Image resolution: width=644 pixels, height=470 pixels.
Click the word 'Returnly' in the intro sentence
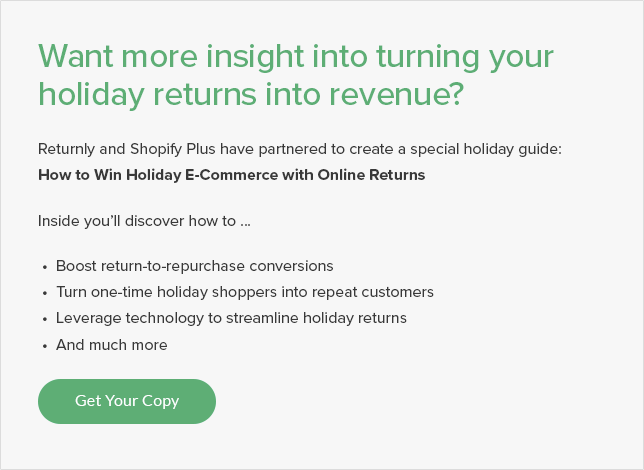[x=68, y=149]
